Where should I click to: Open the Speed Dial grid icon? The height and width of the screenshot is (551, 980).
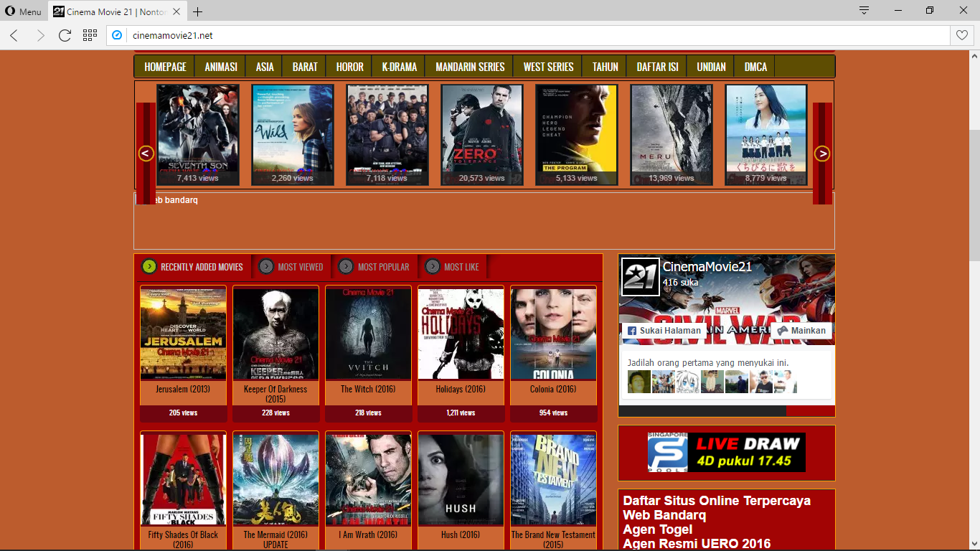click(x=90, y=35)
